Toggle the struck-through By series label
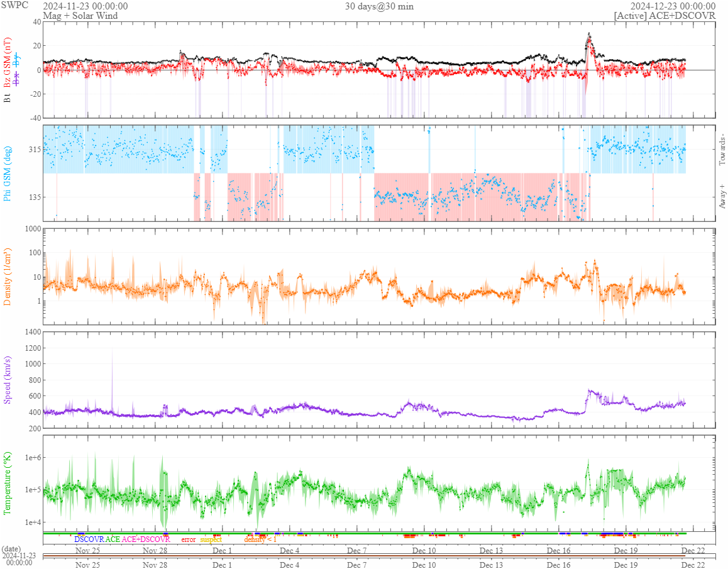The width and height of the screenshot is (728, 569). [17, 60]
